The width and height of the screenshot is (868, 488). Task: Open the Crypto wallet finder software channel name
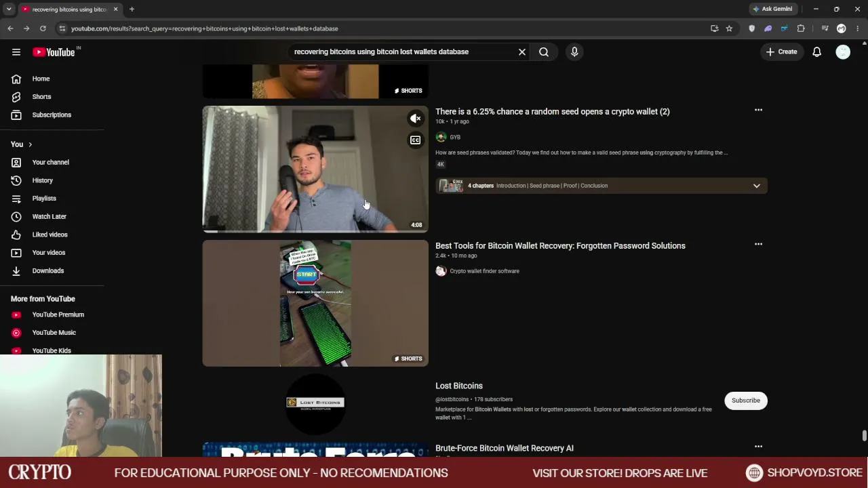(484, 271)
